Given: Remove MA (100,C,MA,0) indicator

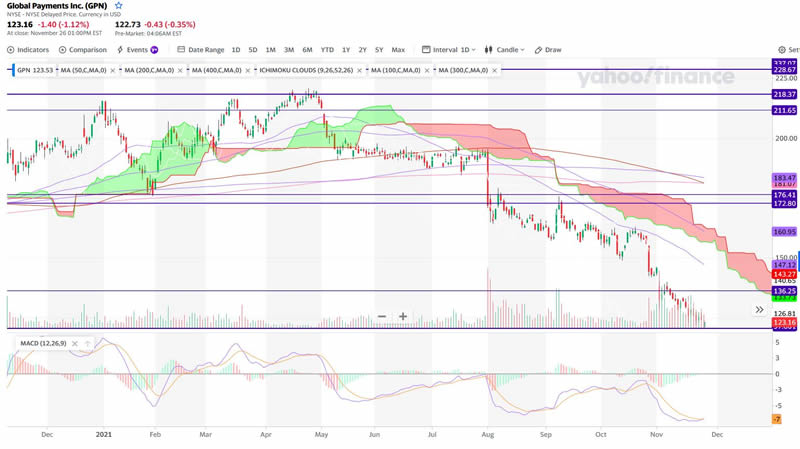Looking at the screenshot, I should pos(427,70).
